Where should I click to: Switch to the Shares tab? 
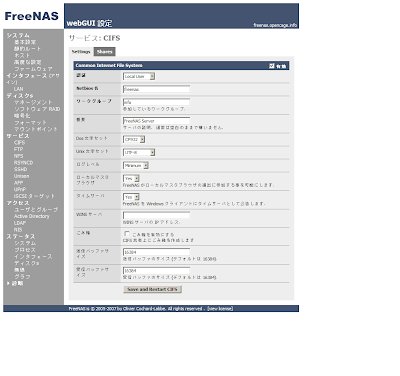click(x=105, y=52)
